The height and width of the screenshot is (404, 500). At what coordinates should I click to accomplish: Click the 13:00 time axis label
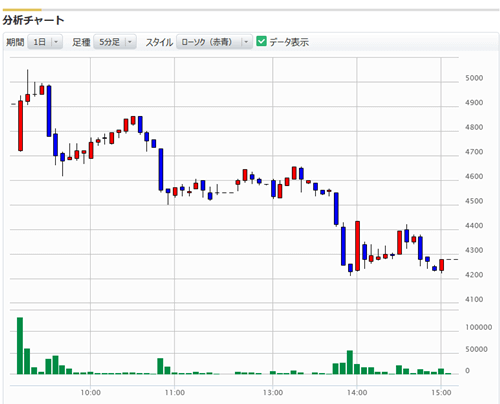[273, 393]
